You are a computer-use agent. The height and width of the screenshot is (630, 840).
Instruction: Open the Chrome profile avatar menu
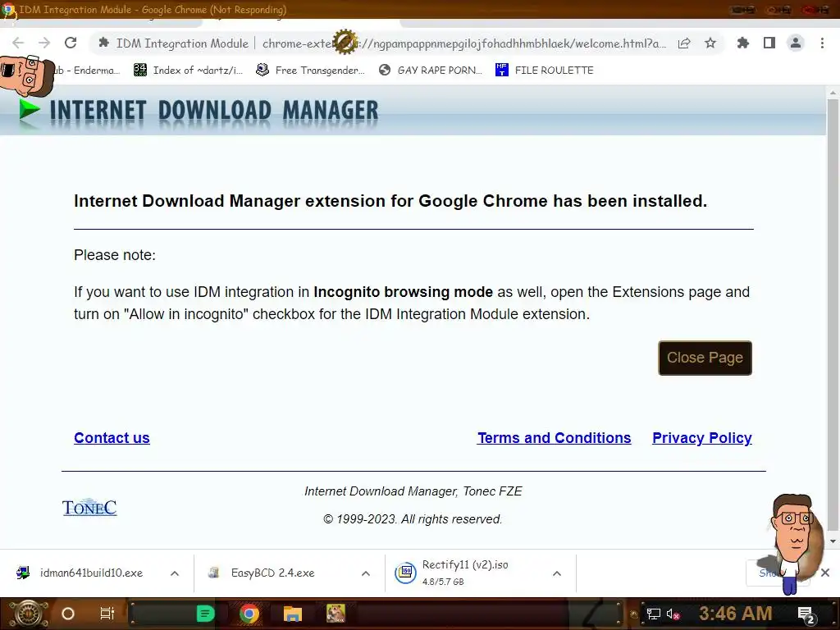796,43
